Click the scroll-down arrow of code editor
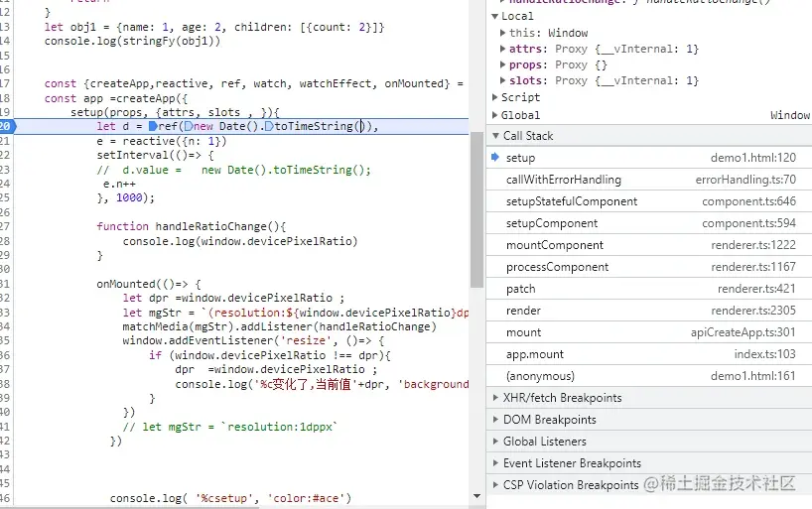This screenshot has width=812, height=509. coord(476,496)
